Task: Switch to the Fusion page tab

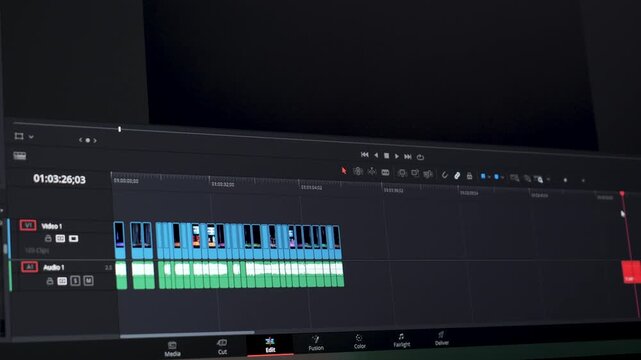Action: [x=316, y=343]
